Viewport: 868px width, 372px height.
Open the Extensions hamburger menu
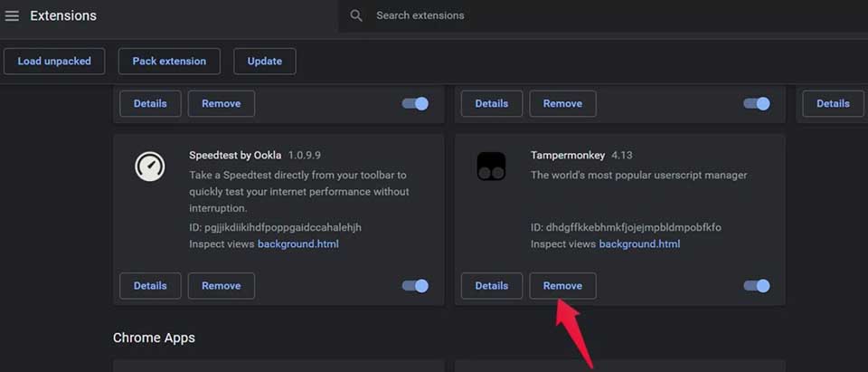click(x=12, y=16)
